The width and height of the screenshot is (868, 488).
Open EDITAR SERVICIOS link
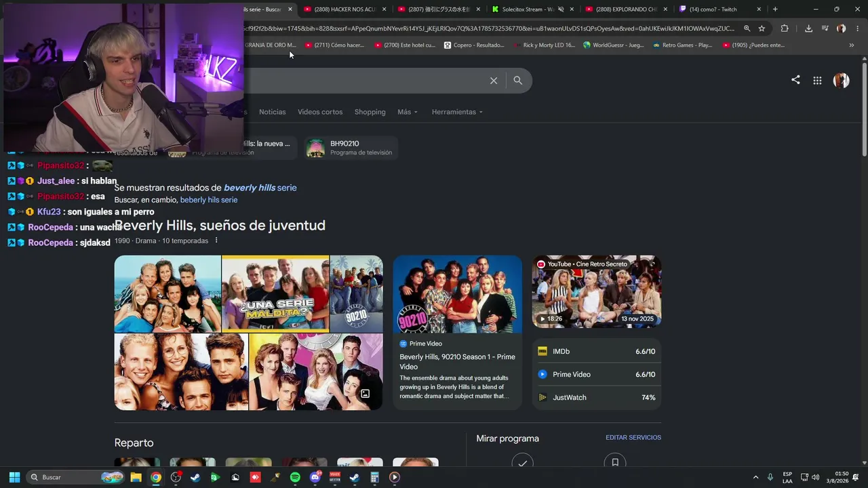[x=633, y=438]
